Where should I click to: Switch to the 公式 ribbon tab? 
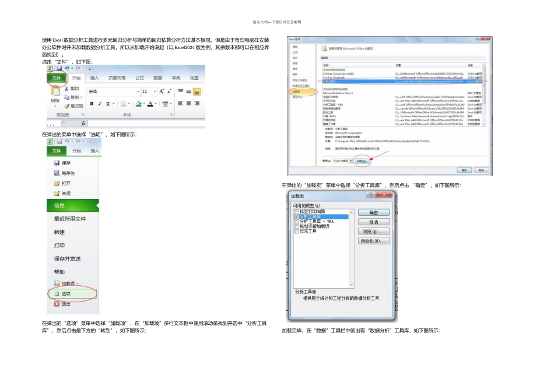pyautogui.click(x=139, y=78)
